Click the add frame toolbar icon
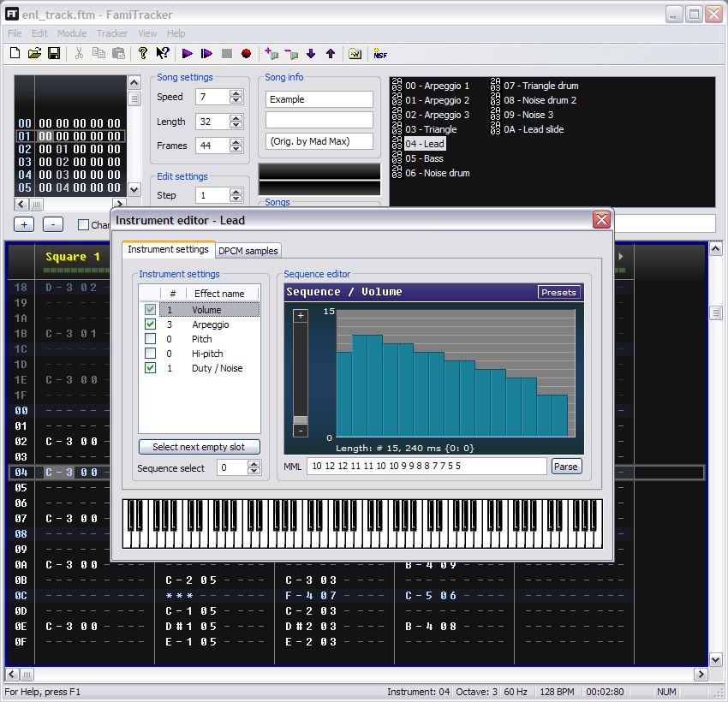Screen dimensions: 728x702 click(x=272, y=53)
